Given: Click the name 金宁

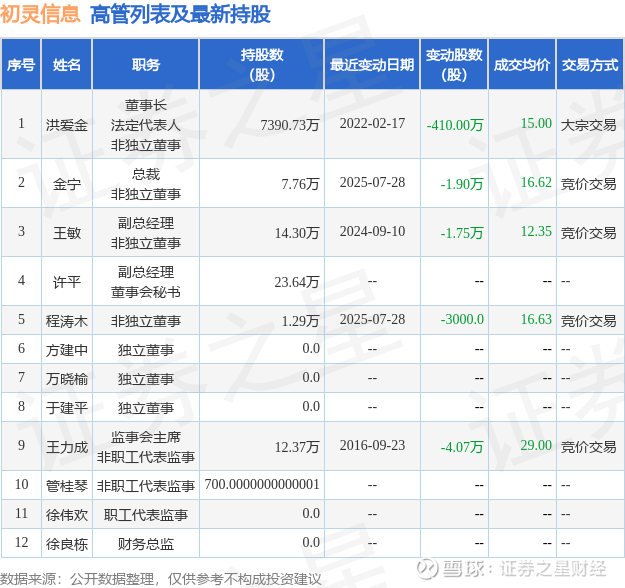Looking at the screenshot, I should [x=67, y=184].
